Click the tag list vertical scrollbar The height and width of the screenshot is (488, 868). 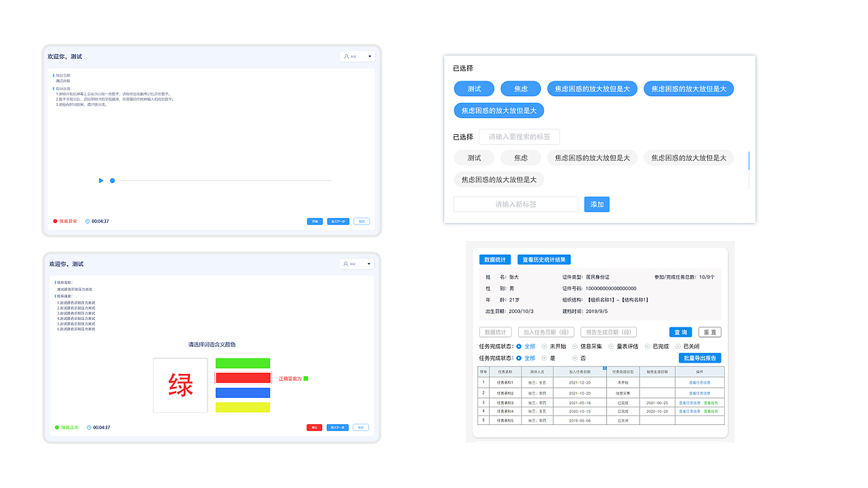coord(749,161)
